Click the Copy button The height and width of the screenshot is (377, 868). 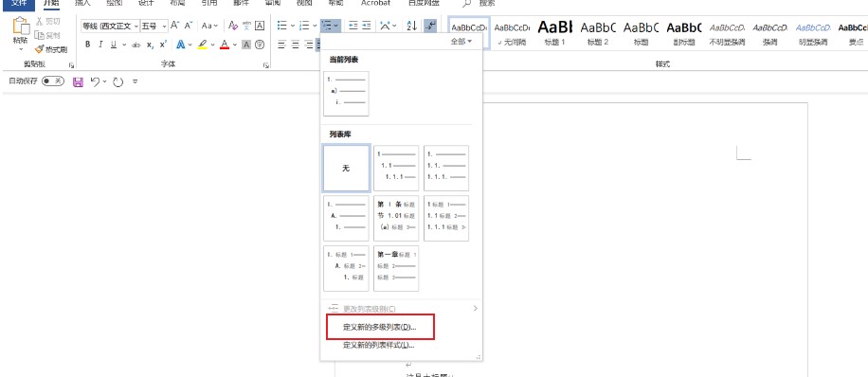(48, 35)
